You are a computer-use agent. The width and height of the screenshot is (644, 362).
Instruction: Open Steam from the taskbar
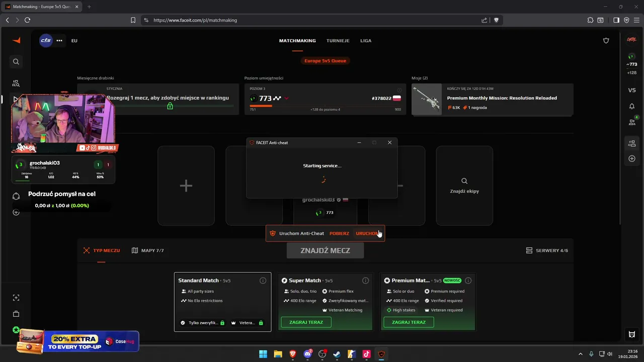tap(337, 354)
